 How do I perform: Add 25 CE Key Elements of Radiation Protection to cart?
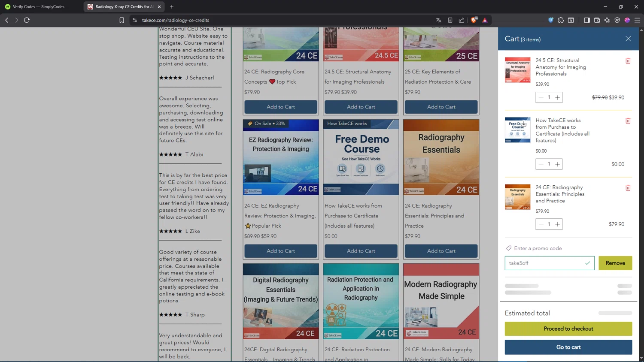click(441, 107)
